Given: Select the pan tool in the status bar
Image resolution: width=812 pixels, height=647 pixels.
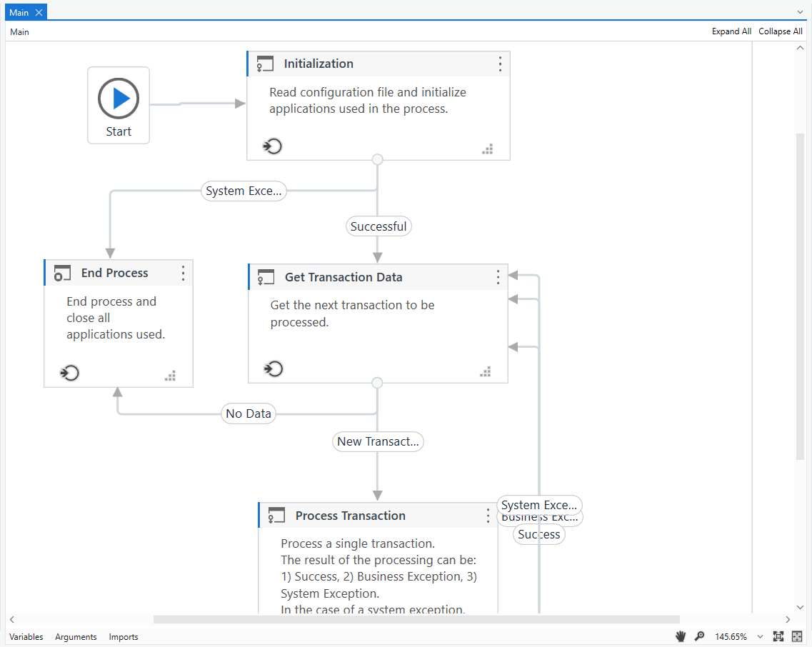Looking at the screenshot, I should [x=680, y=636].
